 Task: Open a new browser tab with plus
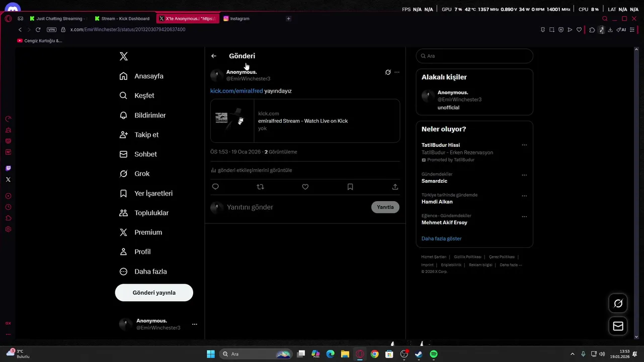(x=288, y=19)
